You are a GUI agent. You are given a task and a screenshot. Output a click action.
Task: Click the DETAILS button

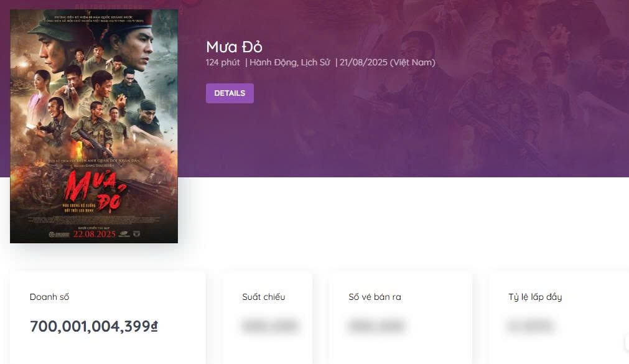[230, 93]
